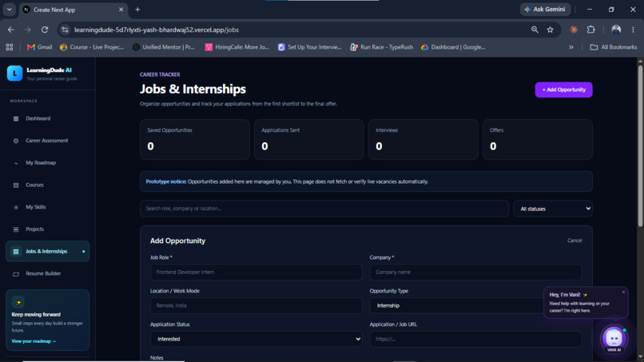Open the Run Race - TypeRush bookmark
644x362 pixels.
(x=382, y=47)
